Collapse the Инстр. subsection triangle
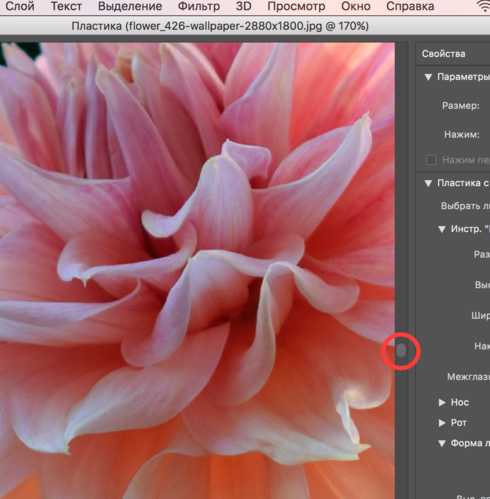Viewport: 490px width, 499px height. coord(442,229)
